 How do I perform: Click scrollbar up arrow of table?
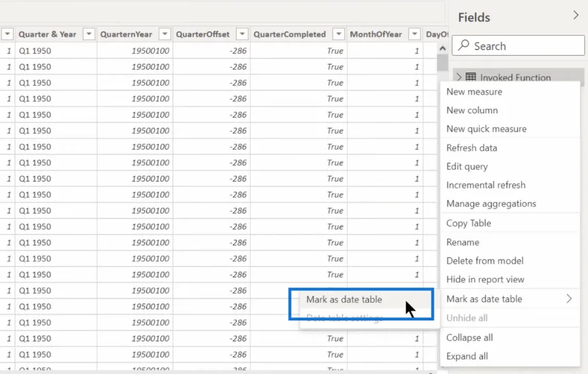[x=442, y=48]
